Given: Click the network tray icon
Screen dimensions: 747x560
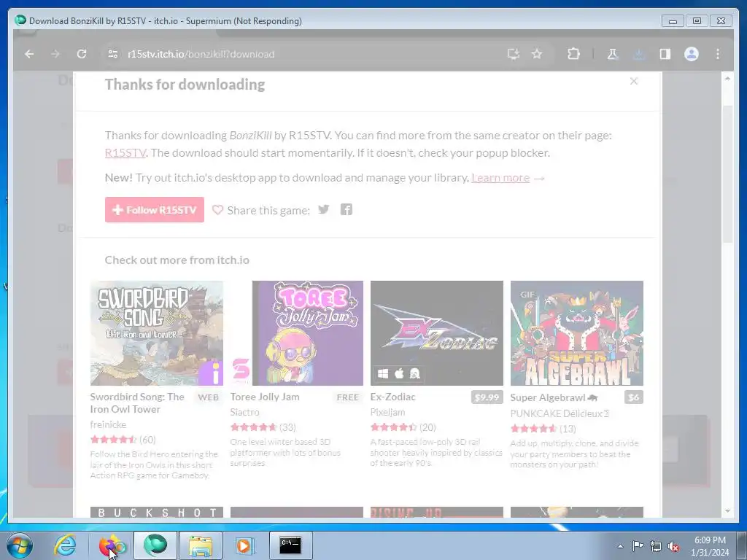Looking at the screenshot, I should click(656, 546).
